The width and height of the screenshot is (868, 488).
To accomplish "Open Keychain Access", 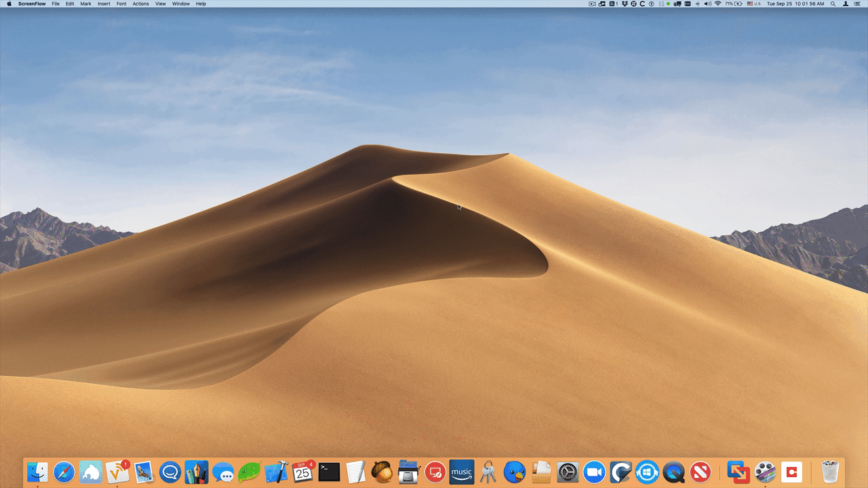I will [487, 472].
